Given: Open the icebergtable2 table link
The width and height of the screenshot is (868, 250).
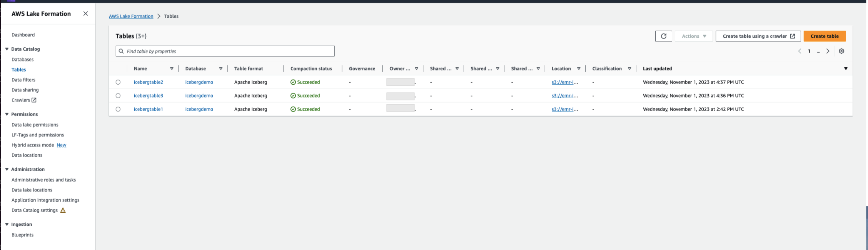Looking at the screenshot, I should [149, 82].
